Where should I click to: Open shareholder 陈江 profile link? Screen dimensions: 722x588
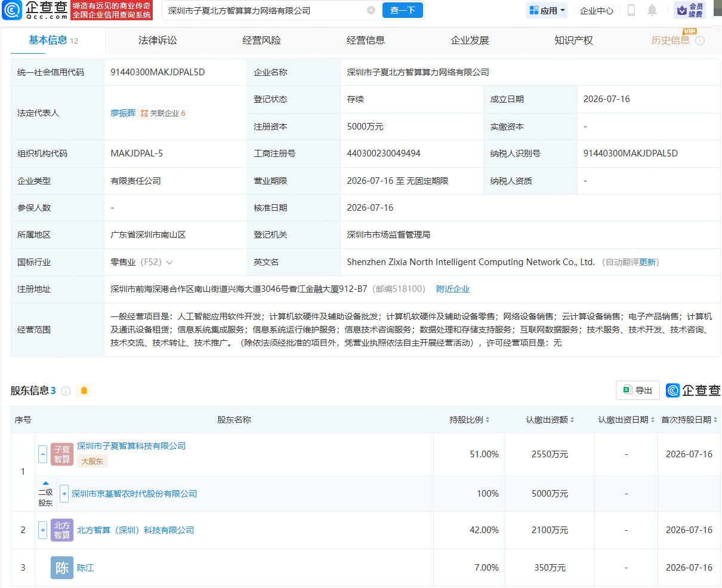click(x=85, y=568)
